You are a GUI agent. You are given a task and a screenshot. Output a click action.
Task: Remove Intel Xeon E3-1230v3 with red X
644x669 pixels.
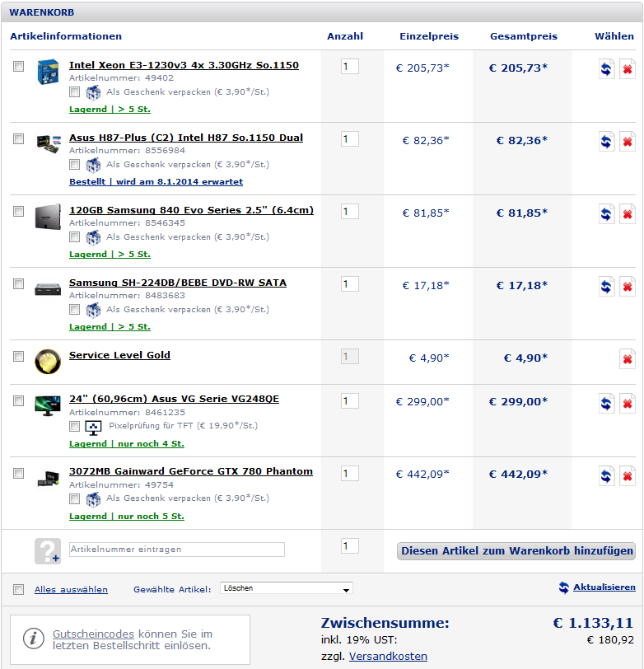pyautogui.click(x=628, y=68)
